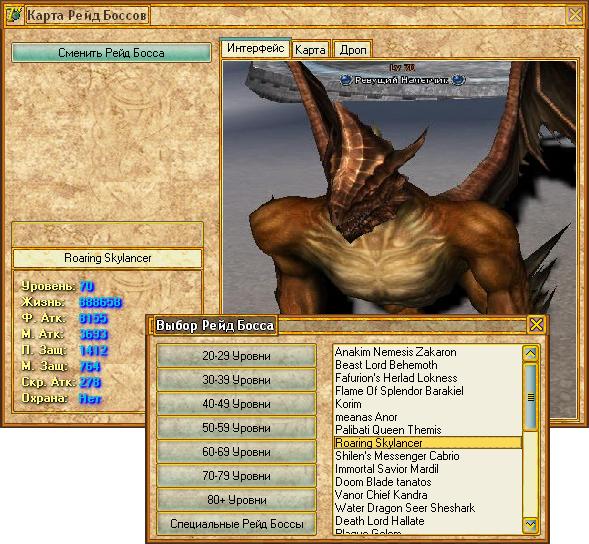Pick the 70-79 Уровни button
This screenshot has width=589, height=544.
[236, 476]
